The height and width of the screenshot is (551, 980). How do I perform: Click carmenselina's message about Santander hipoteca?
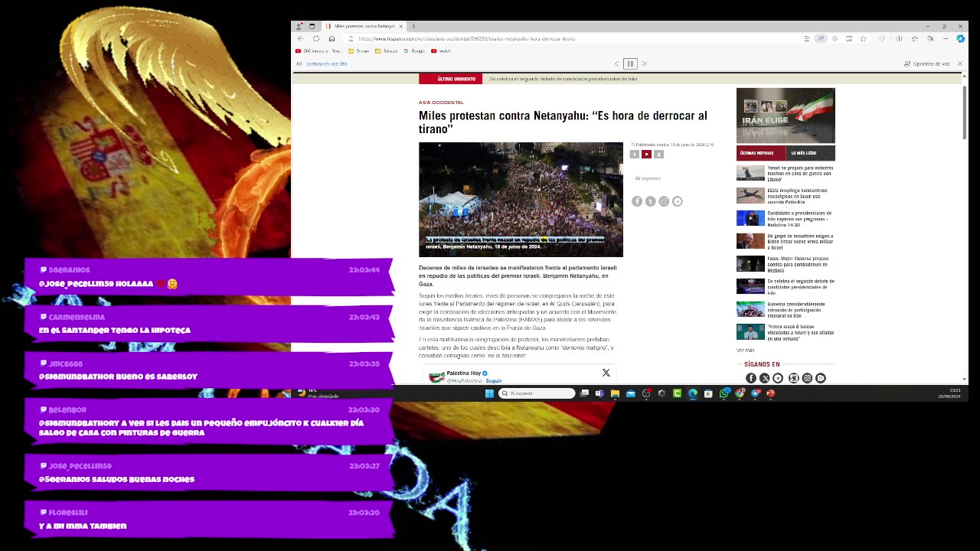(x=115, y=331)
